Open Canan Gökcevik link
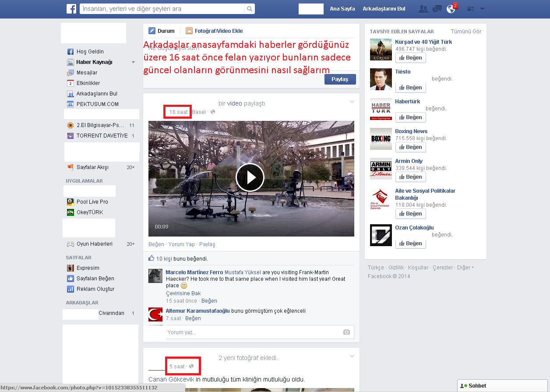The width and height of the screenshot is (550, 392). coord(171,379)
